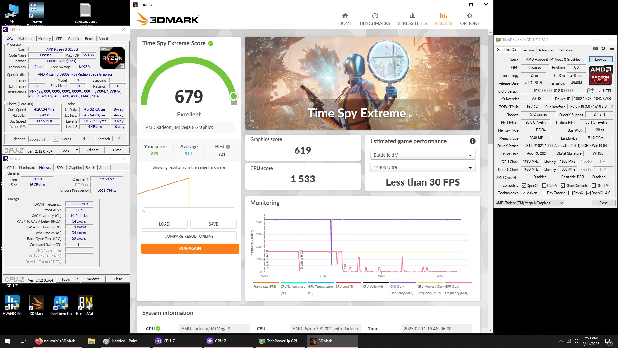Show hidden system tray icons chevron
The height and width of the screenshot is (362, 644).
(561, 341)
